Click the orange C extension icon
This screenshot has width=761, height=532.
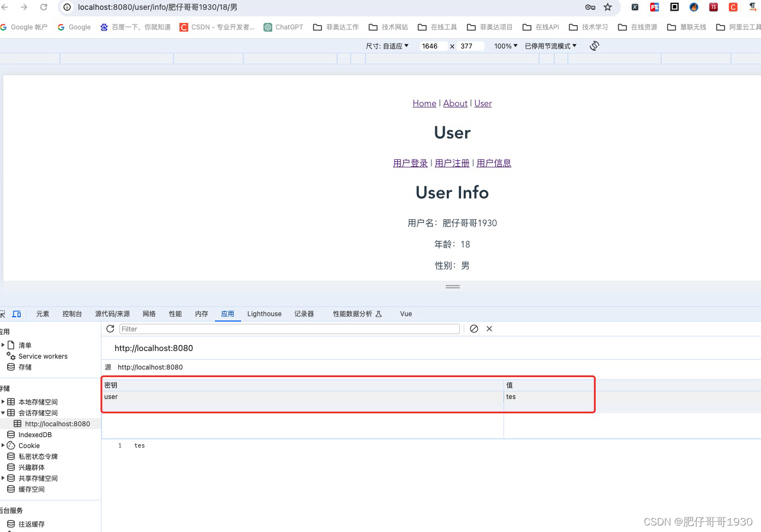(x=733, y=7)
